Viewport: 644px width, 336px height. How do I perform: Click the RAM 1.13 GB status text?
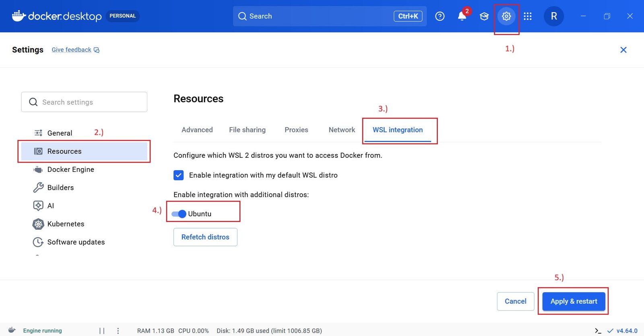coord(156,331)
